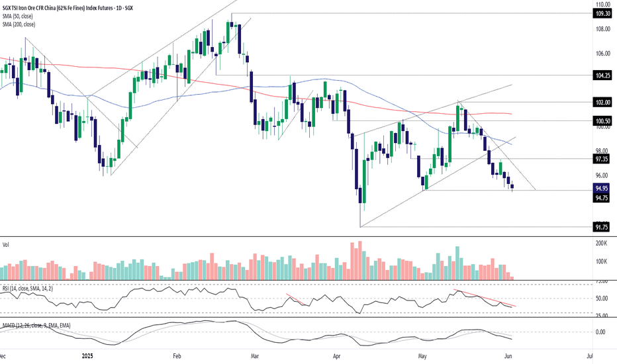Select the SMA (50, close) indicator label
This screenshot has height=364, width=617.
[x=18, y=16]
